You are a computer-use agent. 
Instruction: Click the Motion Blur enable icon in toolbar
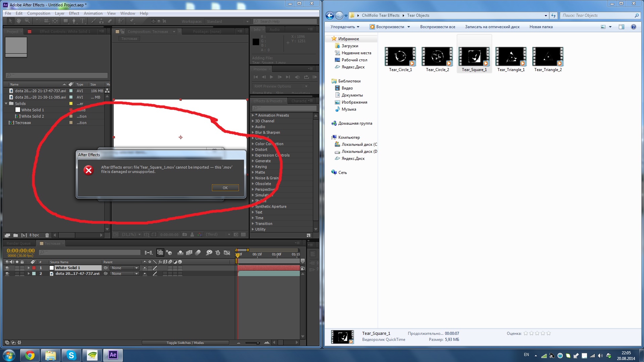(x=199, y=253)
